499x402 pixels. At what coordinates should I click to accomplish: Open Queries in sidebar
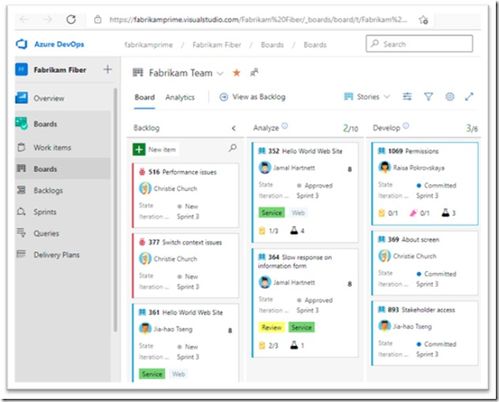(x=46, y=233)
